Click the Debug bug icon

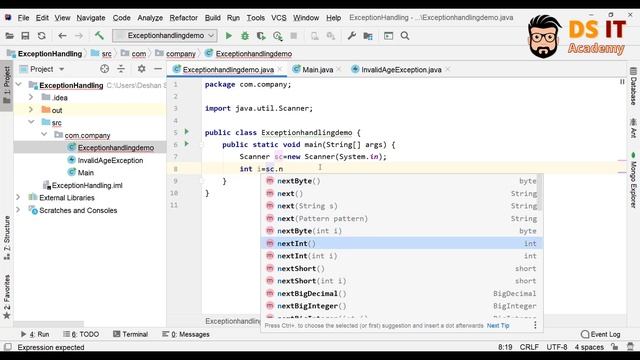pos(245,36)
